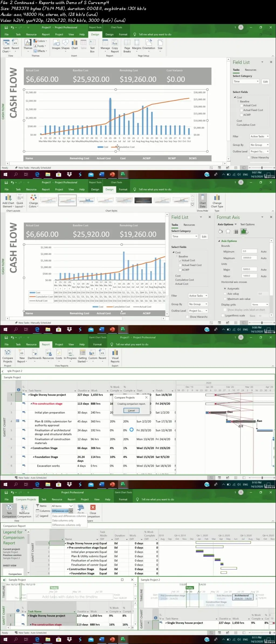This screenshot has width=276, height=644.
Task: Click Cancel in the Compare Projects dialog
Action: [x=131, y=411]
